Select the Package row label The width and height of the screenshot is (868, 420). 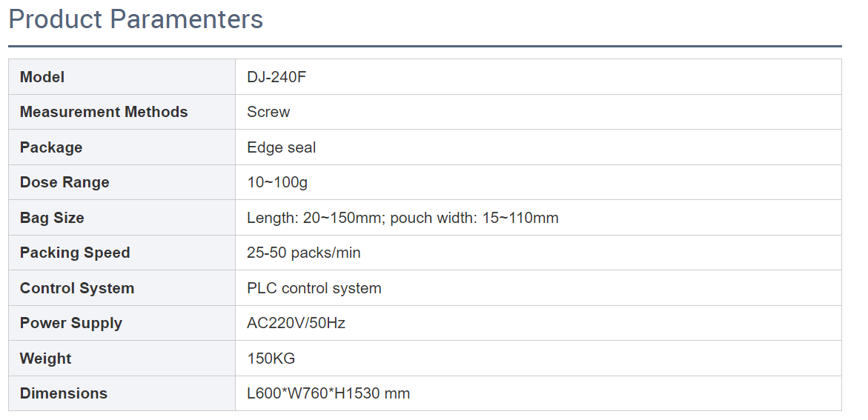[x=51, y=147]
